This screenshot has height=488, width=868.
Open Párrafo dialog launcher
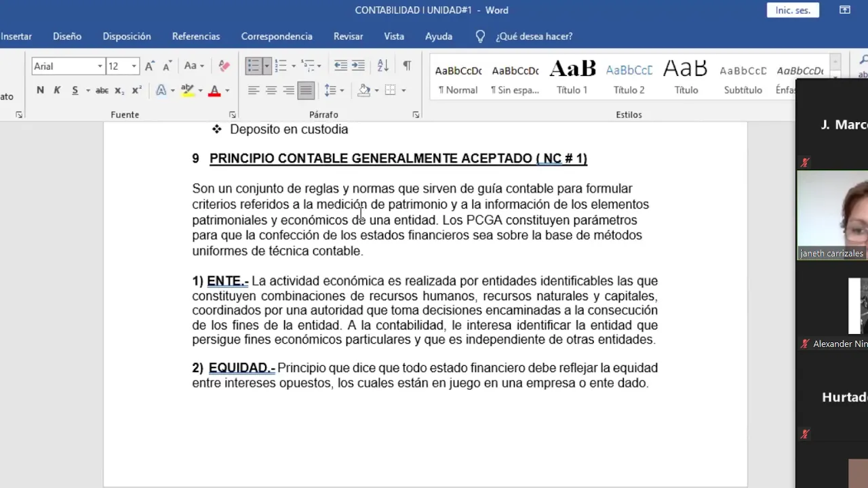pos(416,115)
